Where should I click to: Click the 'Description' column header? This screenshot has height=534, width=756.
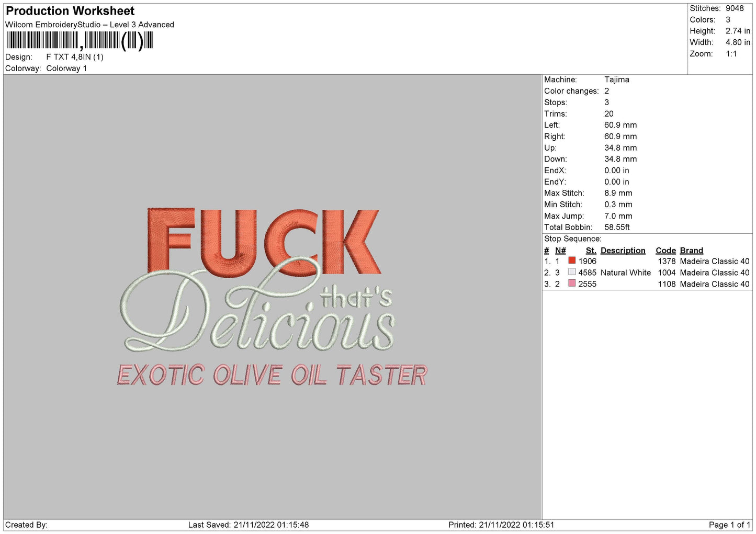click(x=623, y=251)
